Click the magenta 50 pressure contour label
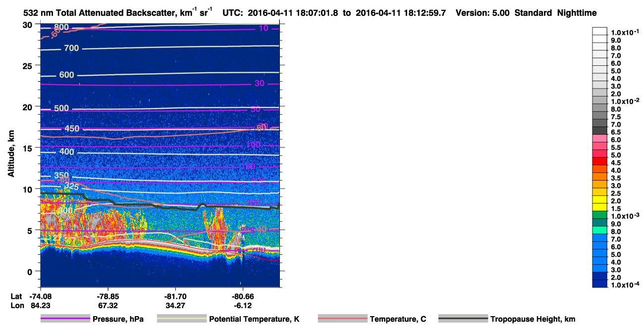This screenshot has height=330, width=644. click(x=256, y=109)
